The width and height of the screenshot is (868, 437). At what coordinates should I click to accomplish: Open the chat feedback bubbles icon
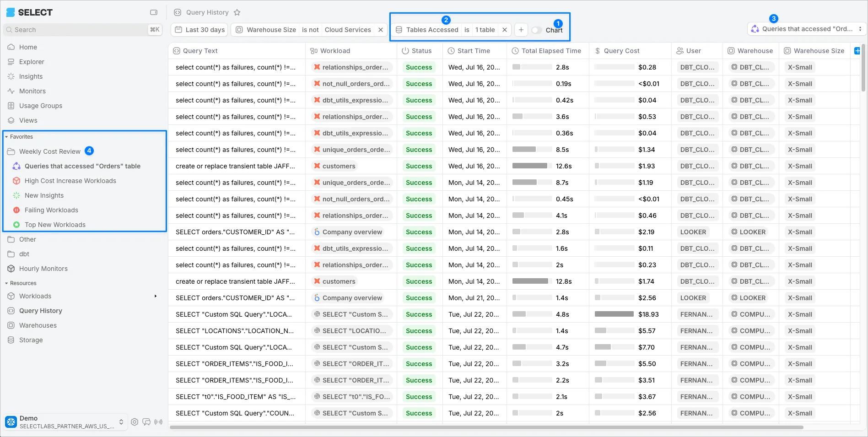pos(146,422)
